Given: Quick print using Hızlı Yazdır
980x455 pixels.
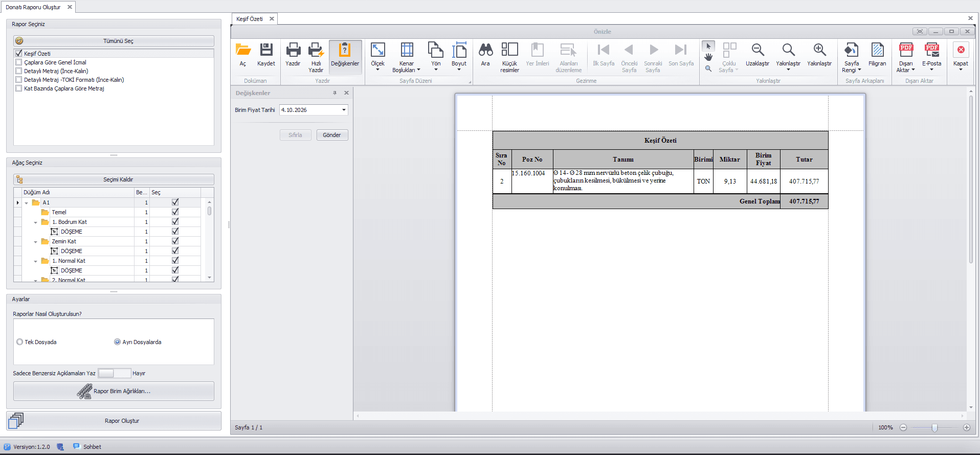Looking at the screenshot, I should coord(316,57).
